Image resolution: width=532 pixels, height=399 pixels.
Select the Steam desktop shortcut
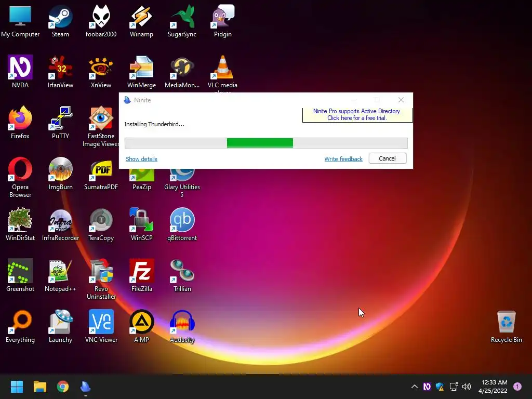coord(60,21)
